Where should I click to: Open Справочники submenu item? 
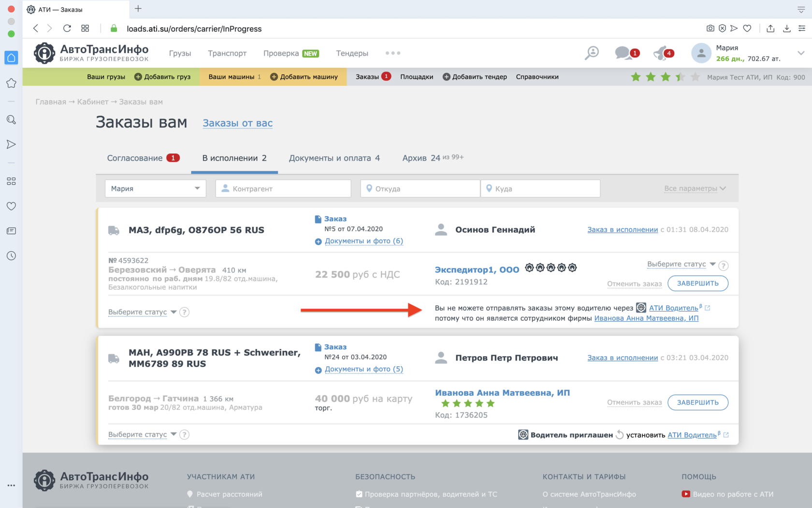(x=537, y=77)
